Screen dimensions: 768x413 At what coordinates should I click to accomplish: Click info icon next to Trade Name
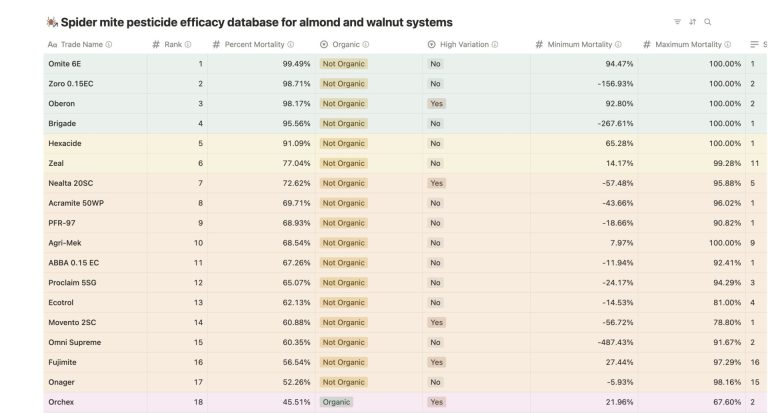point(109,45)
